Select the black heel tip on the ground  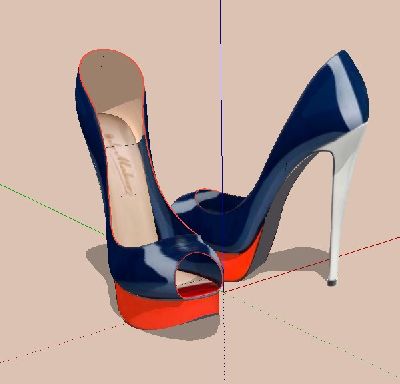[x=332, y=283]
